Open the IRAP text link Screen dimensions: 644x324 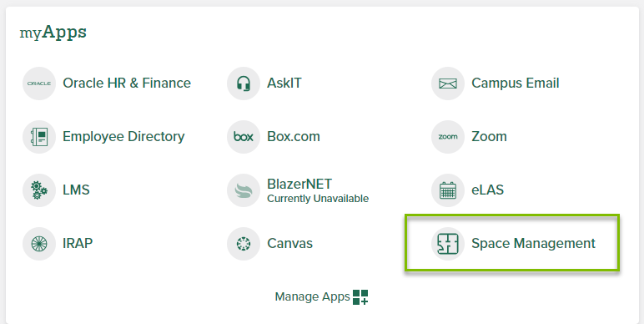click(78, 243)
